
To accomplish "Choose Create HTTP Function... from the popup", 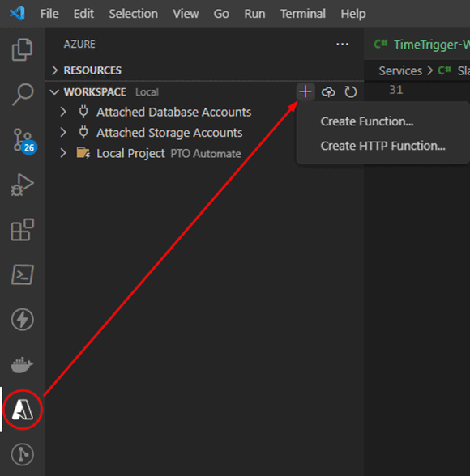I will click(382, 146).
